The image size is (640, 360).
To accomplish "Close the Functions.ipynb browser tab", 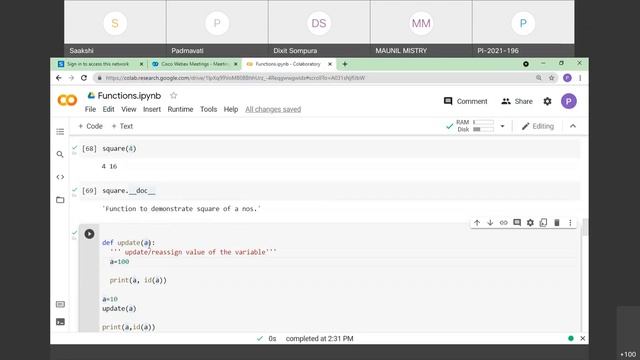I will tap(330, 64).
